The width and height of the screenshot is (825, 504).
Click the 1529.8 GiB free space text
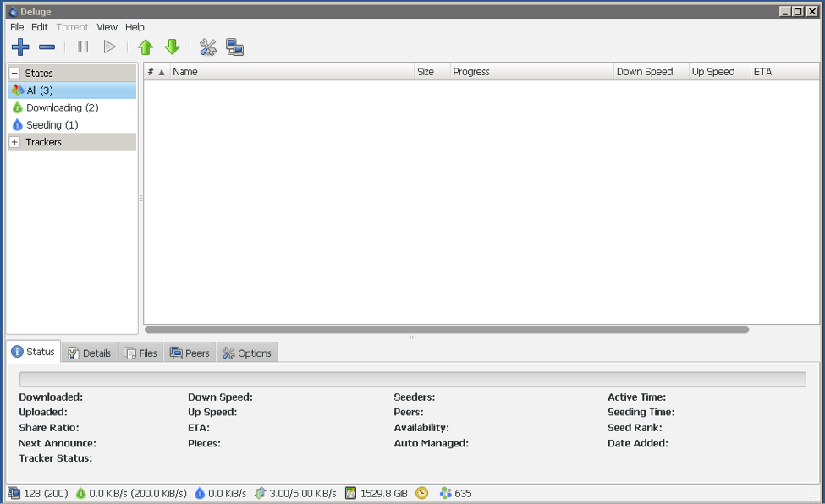click(383, 494)
